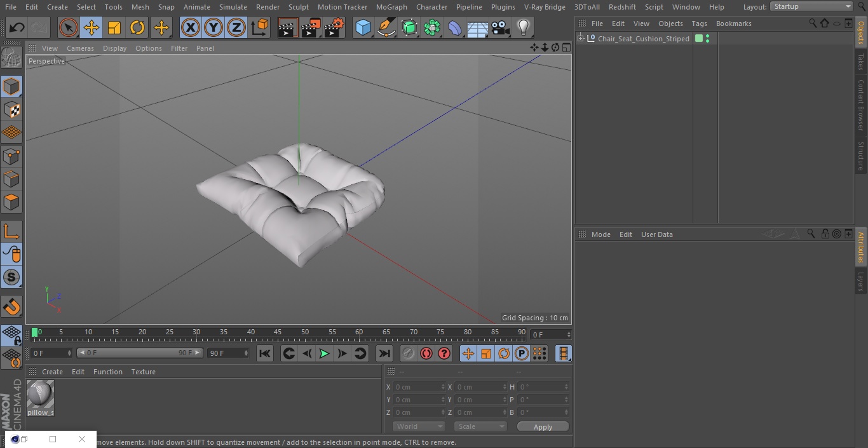The image size is (868, 448).
Task: Toggle Y axis lock
Action: tap(214, 27)
